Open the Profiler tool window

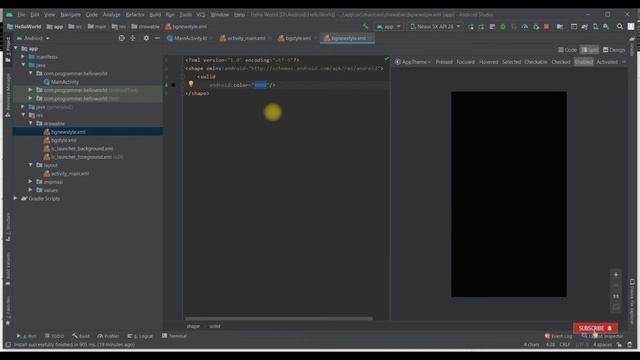tap(108, 336)
